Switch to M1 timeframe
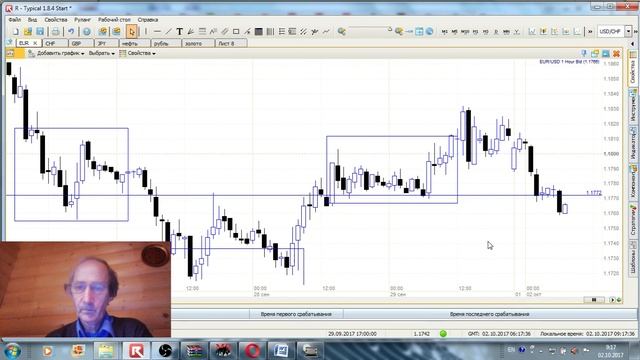 pyautogui.click(x=444, y=31)
